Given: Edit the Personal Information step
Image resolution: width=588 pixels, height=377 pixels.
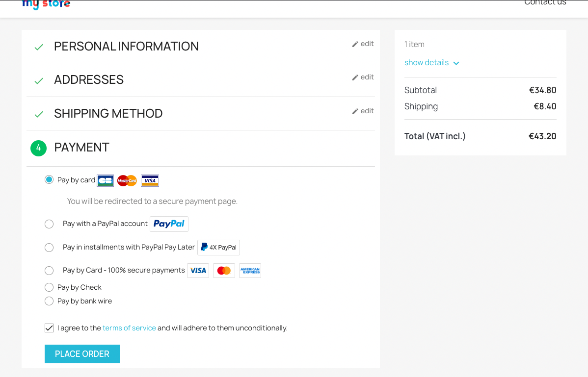Looking at the screenshot, I should pos(363,44).
